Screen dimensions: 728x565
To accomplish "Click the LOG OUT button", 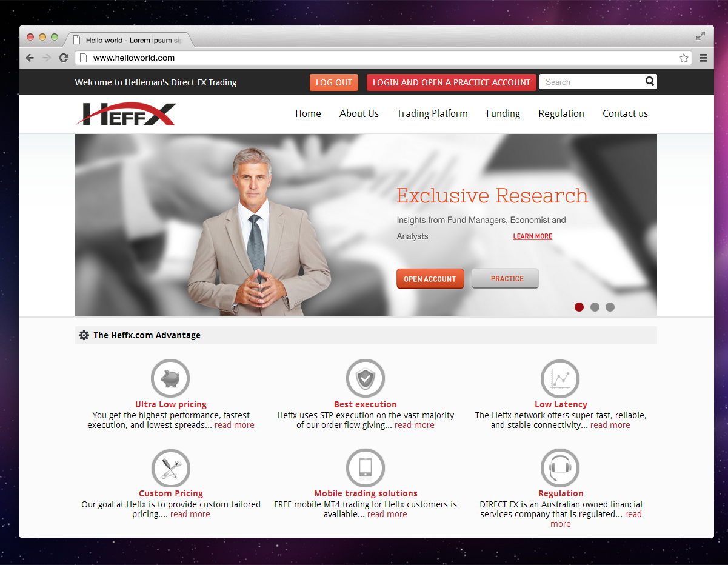I will click(334, 82).
